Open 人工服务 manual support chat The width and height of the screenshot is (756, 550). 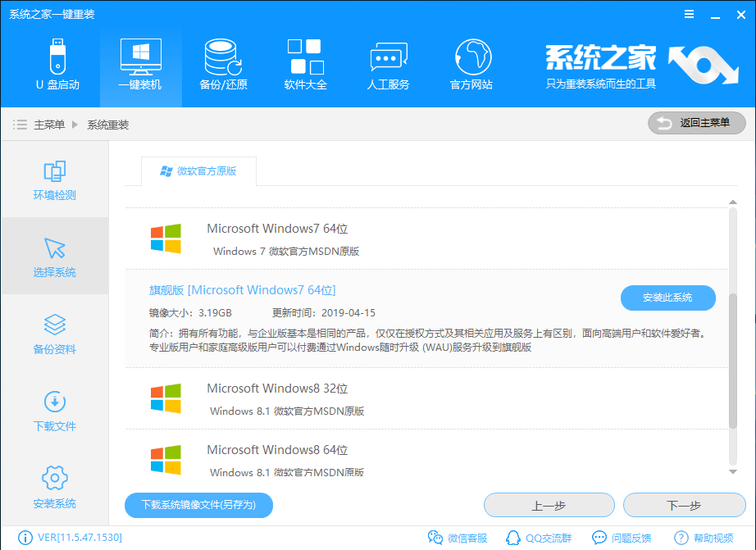pos(388,64)
